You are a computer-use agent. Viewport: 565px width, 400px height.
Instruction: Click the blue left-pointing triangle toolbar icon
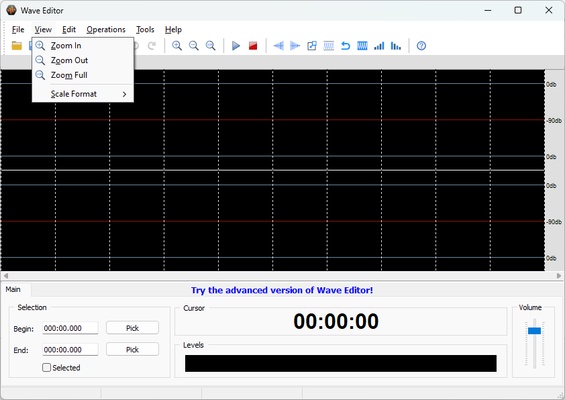click(x=279, y=46)
